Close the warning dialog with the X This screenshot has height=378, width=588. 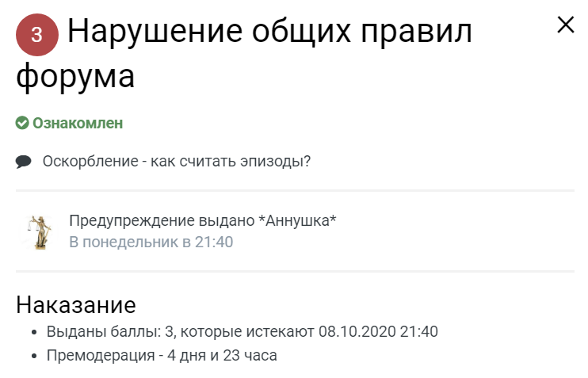pyautogui.click(x=566, y=25)
